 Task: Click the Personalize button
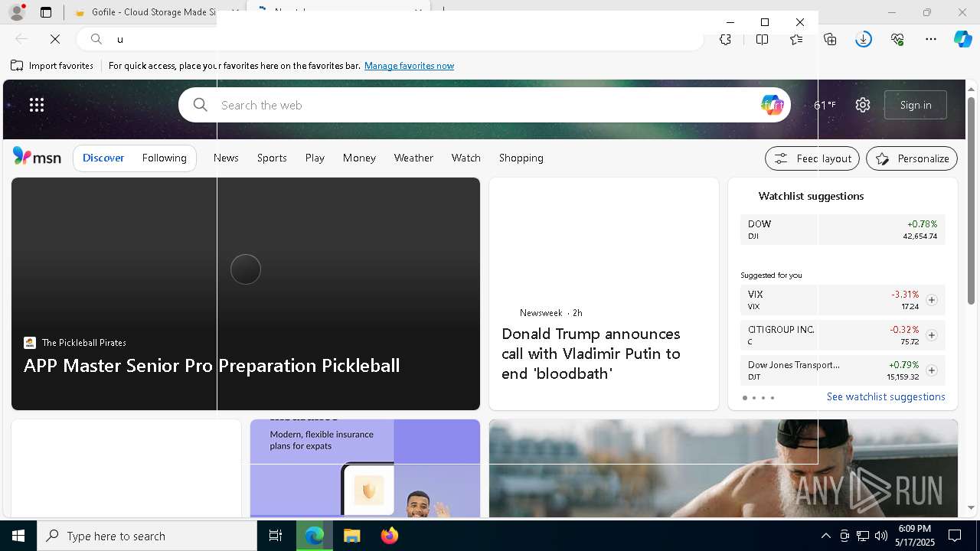point(912,158)
